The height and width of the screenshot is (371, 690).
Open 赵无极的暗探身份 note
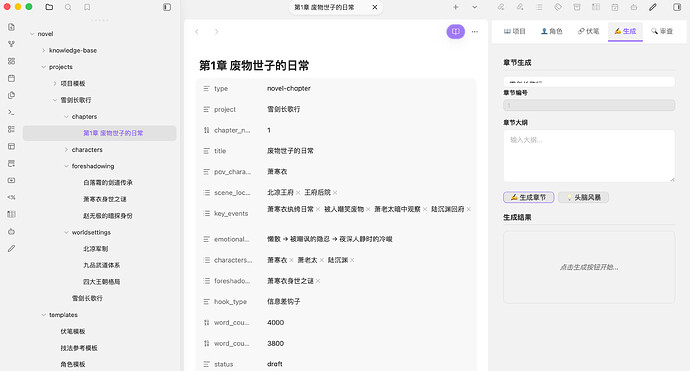(x=108, y=216)
